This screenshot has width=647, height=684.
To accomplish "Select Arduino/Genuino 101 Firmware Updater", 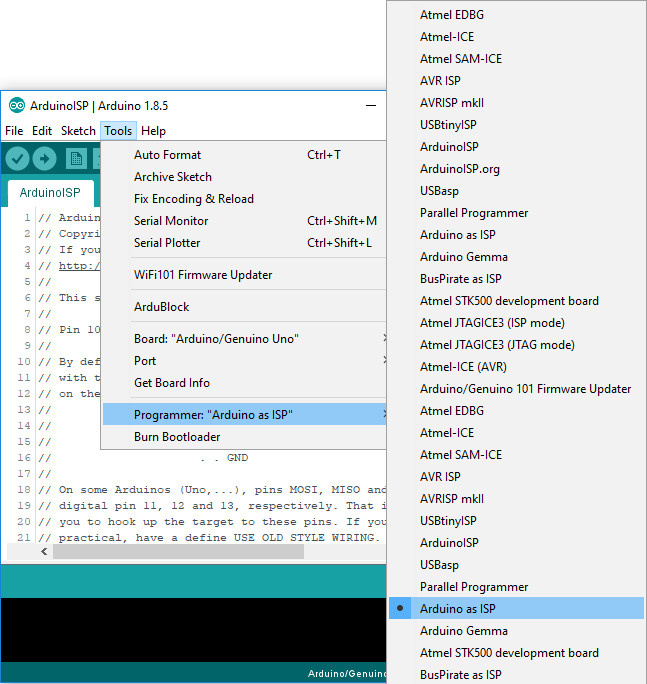I will [516, 389].
